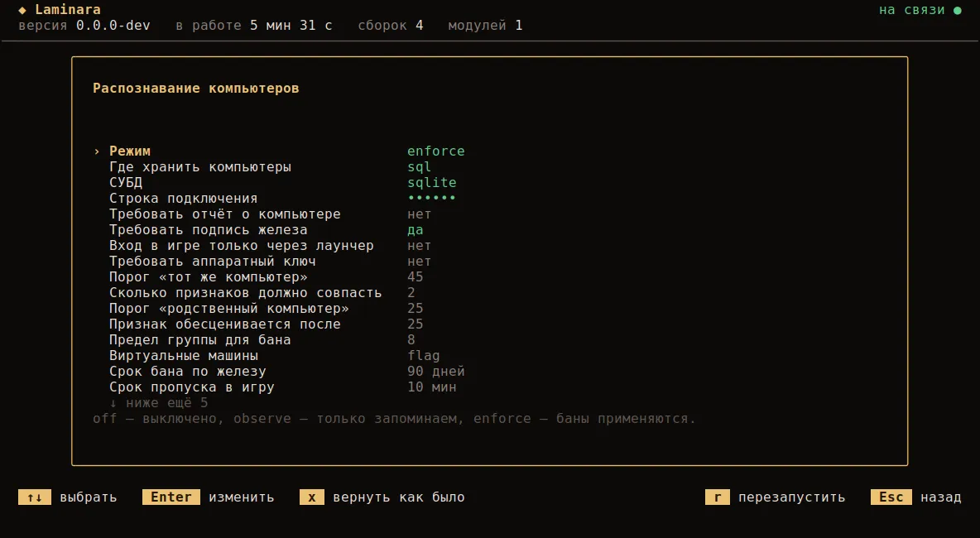Screen dimensions: 980x538
Task: Click «ниже ещё 5» scroll indicator
Action: (x=159, y=403)
